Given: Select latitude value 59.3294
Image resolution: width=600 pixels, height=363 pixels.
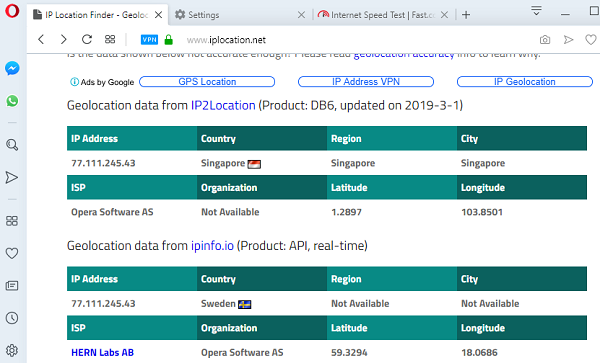Looking at the screenshot, I should (349, 352).
